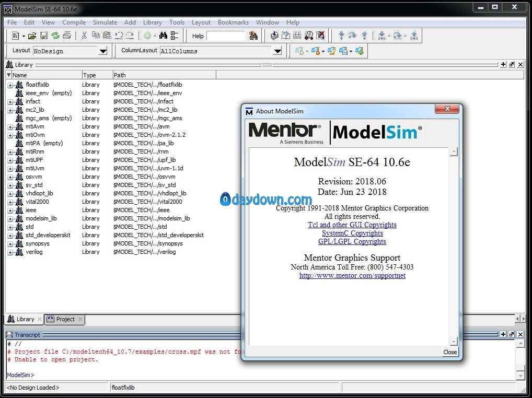The width and height of the screenshot is (532, 398).
Task: Open the Compile menu
Action: [74, 22]
